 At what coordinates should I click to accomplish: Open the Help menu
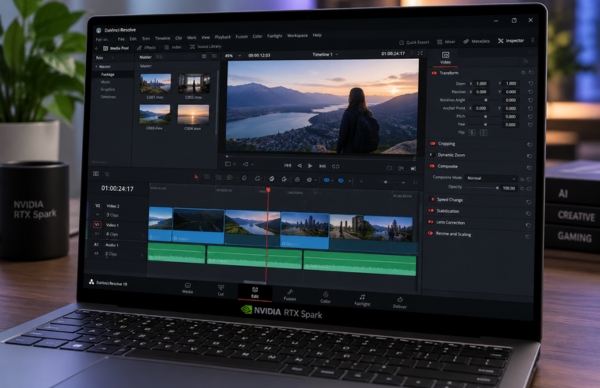coord(317,35)
